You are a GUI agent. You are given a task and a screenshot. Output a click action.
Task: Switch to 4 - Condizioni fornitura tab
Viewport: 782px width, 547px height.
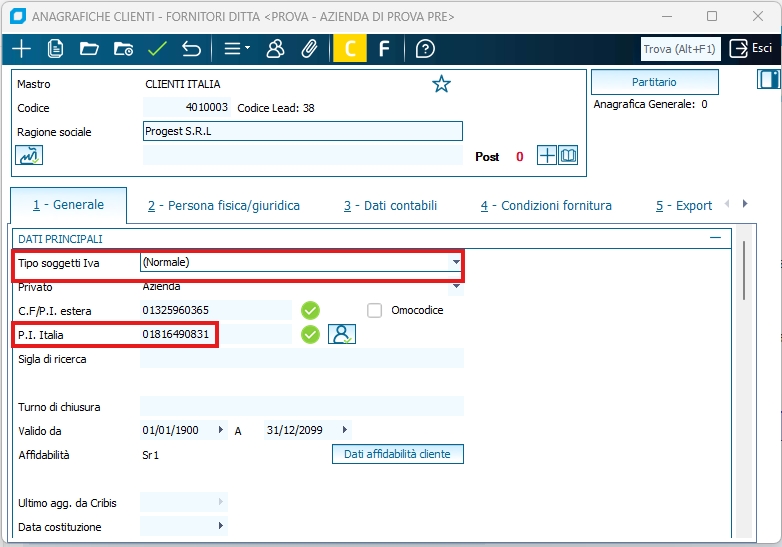click(546, 206)
